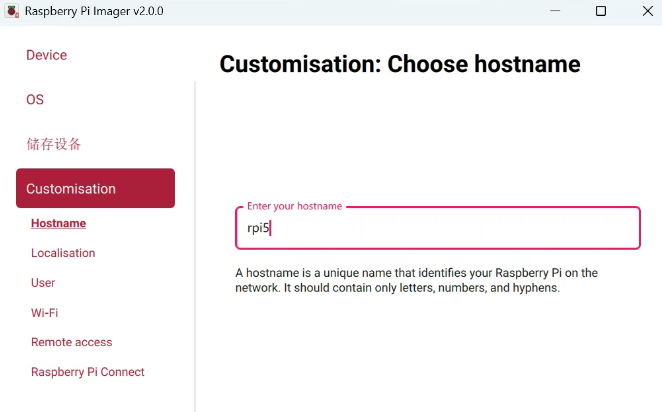Image resolution: width=662 pixels, height=412 pixels.
Task: Open the User customisation page
Action: point(43,282)
